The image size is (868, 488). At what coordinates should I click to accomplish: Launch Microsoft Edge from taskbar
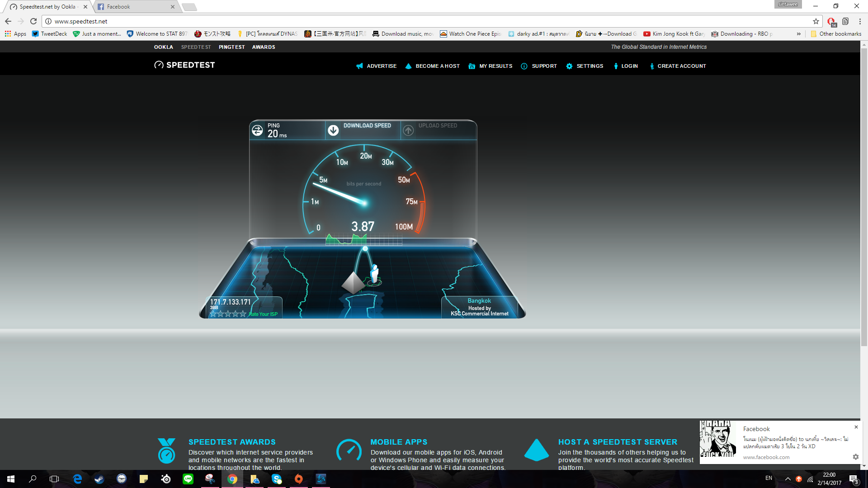pyautogui.click(x=77, y=479)
